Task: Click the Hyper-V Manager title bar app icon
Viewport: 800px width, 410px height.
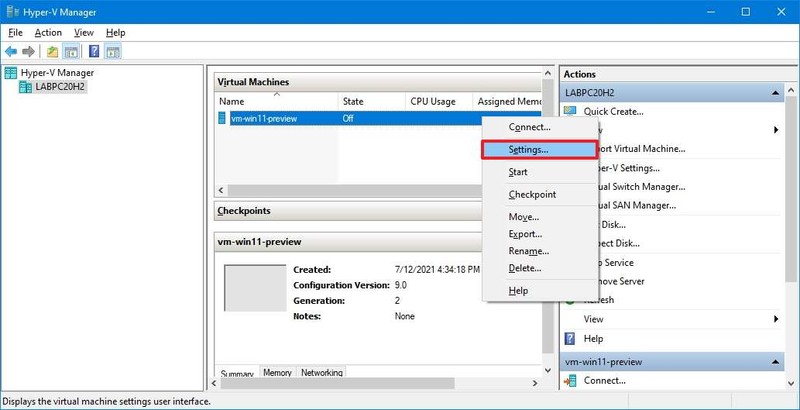Action: [13, 12]
